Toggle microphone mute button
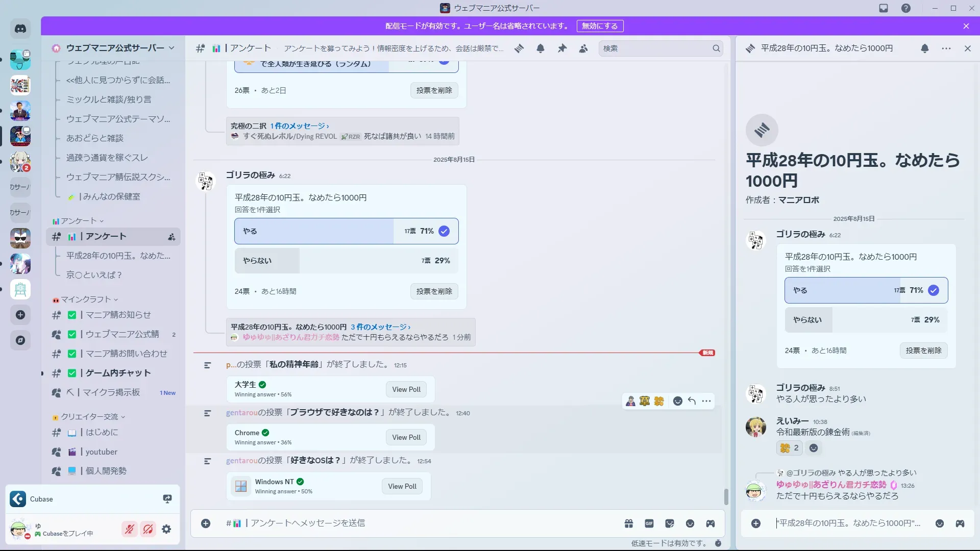The height and width of the screenshot is (551, 980). point(130,530)
